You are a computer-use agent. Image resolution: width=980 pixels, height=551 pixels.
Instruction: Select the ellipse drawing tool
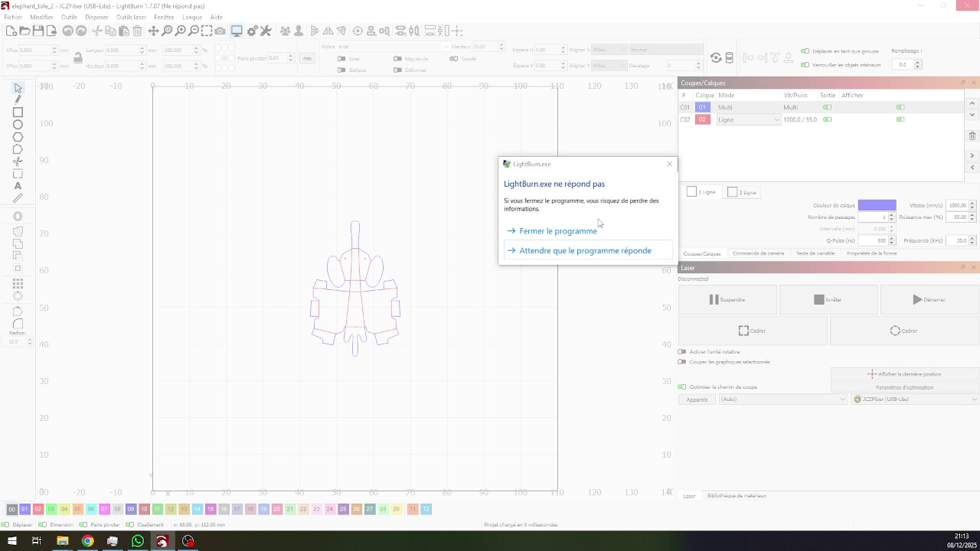point(18,125)
